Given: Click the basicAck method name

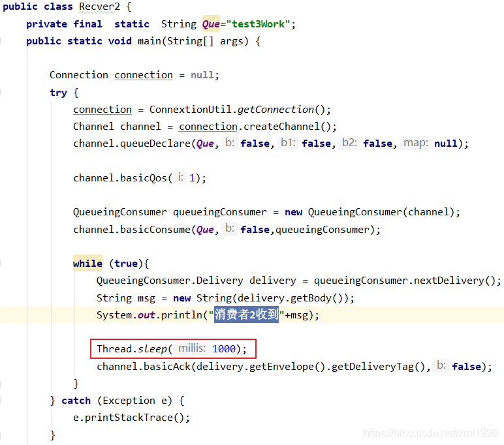Looking at the screenshot, I should [x=167, y=367].
